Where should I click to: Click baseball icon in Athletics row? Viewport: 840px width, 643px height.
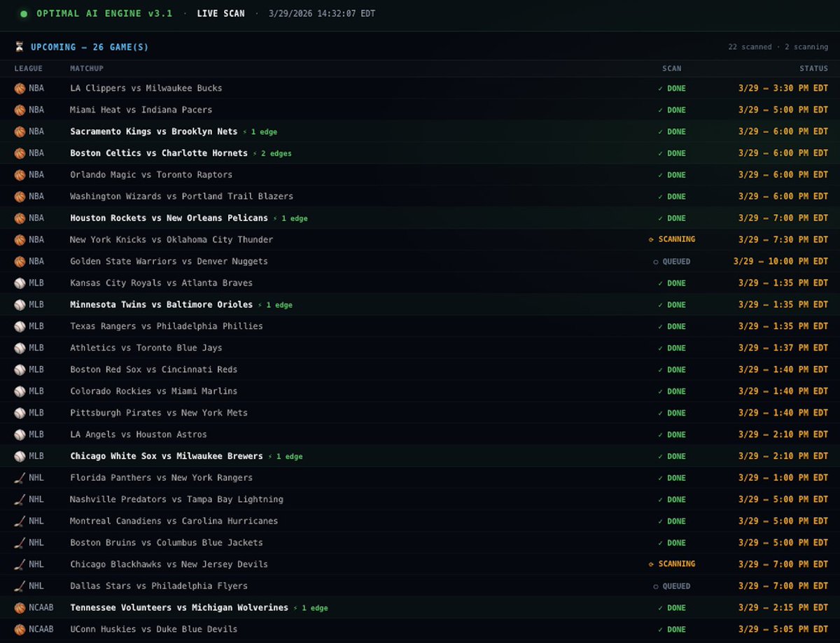tap(20, 348)
